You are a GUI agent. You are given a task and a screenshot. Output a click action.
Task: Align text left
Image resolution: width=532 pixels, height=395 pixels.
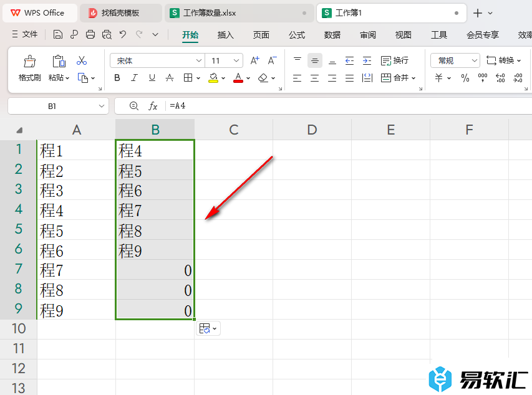[297, 78]
